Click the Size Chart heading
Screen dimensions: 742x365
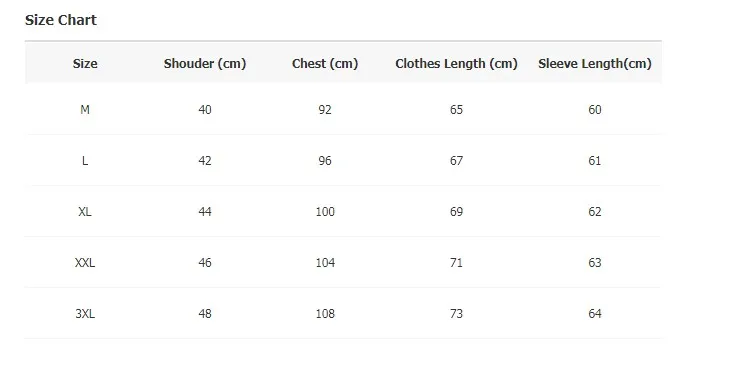pyautogui.click(x=61, y=20)
